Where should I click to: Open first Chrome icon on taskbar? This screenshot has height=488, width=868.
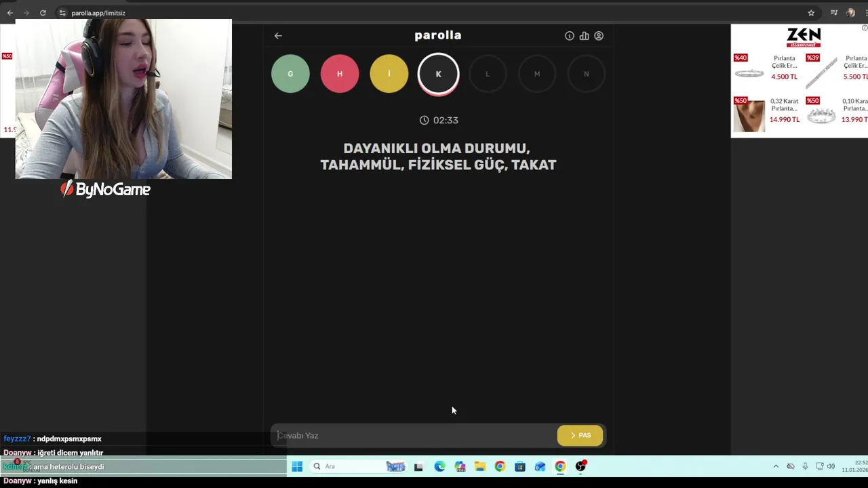pos(500,466)
